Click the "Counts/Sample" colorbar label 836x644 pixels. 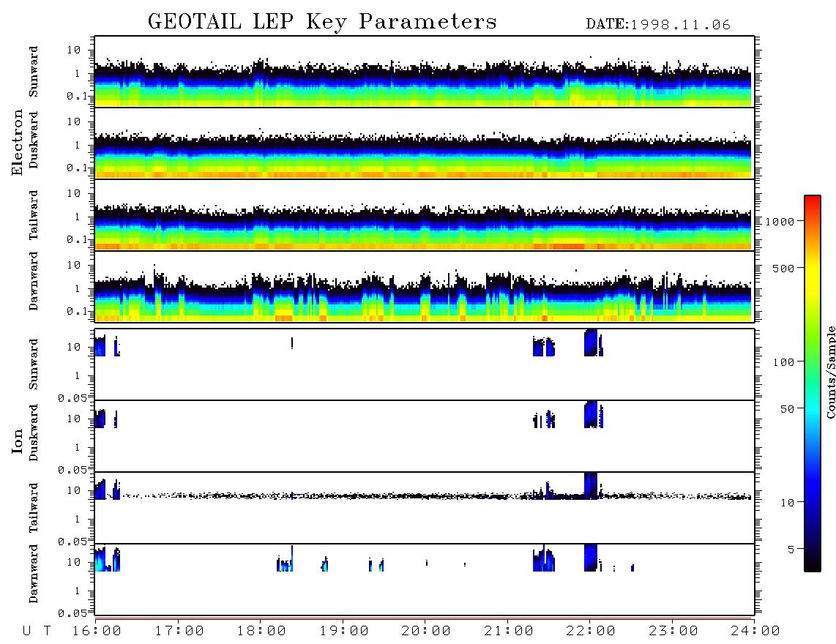point(830,372)
